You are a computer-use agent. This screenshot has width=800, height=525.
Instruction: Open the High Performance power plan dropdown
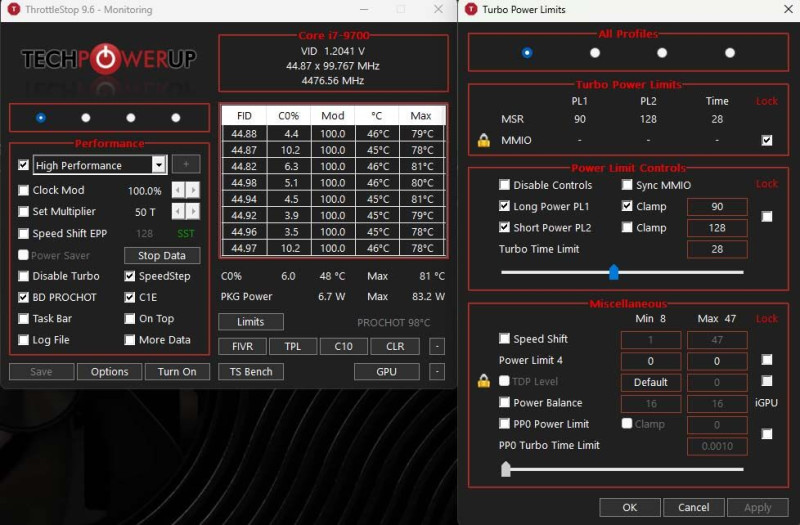[x=159, y=165]
